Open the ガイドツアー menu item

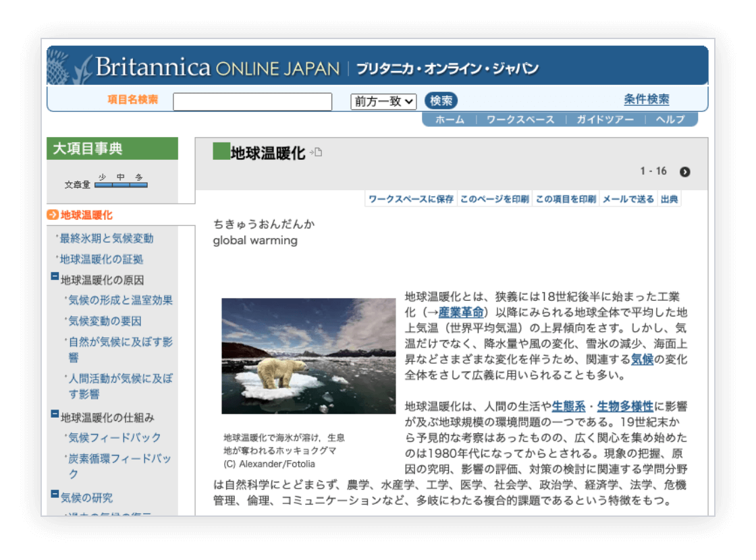click(604, 119)
